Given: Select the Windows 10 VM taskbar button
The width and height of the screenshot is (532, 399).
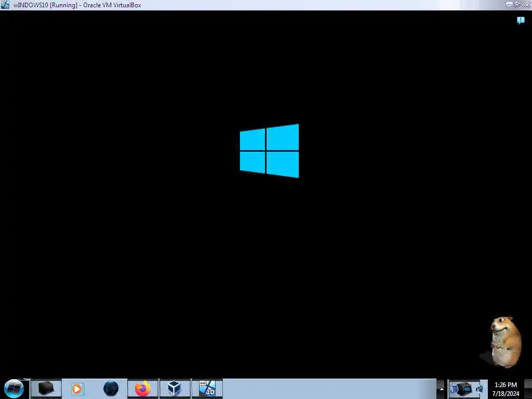Looking at the screenshot, I should click(x=207, y=389).
